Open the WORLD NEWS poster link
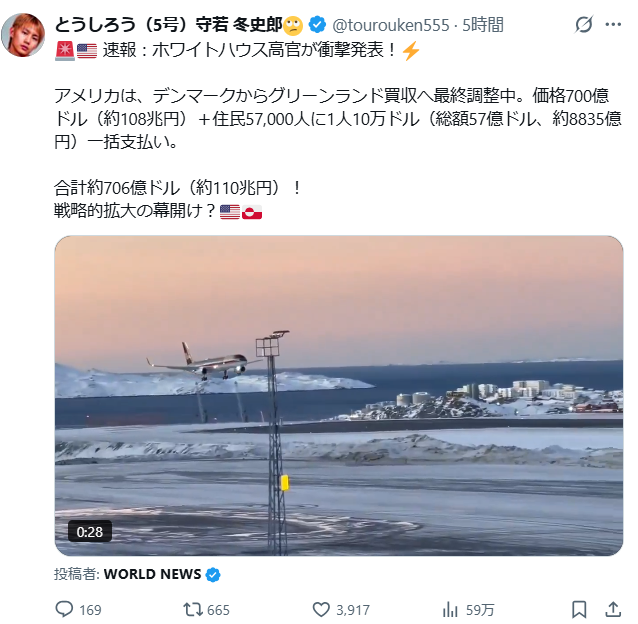 (153, 574)
